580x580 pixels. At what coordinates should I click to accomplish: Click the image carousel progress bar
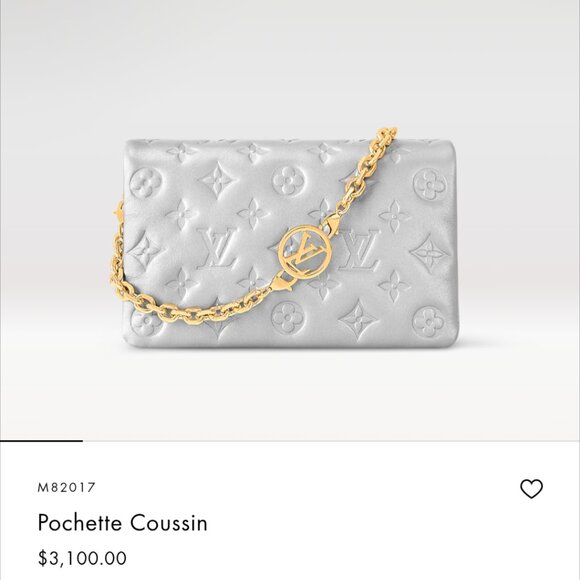[290, 441]
